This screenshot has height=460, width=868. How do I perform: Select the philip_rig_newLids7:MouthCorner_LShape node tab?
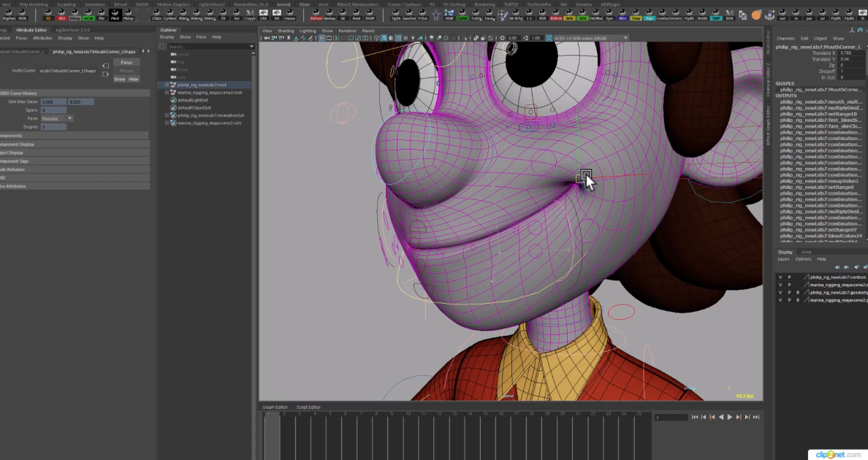(94, 51)
